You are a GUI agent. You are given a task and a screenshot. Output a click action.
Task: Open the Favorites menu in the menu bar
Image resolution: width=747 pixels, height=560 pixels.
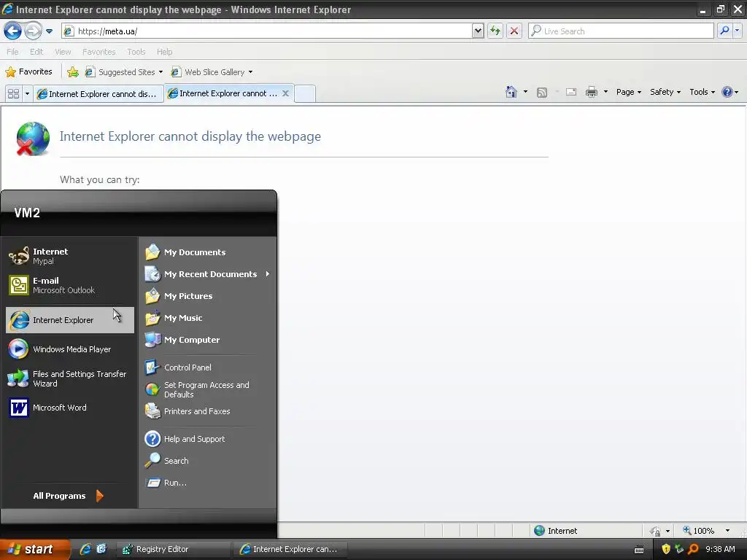tap(98, 52)
